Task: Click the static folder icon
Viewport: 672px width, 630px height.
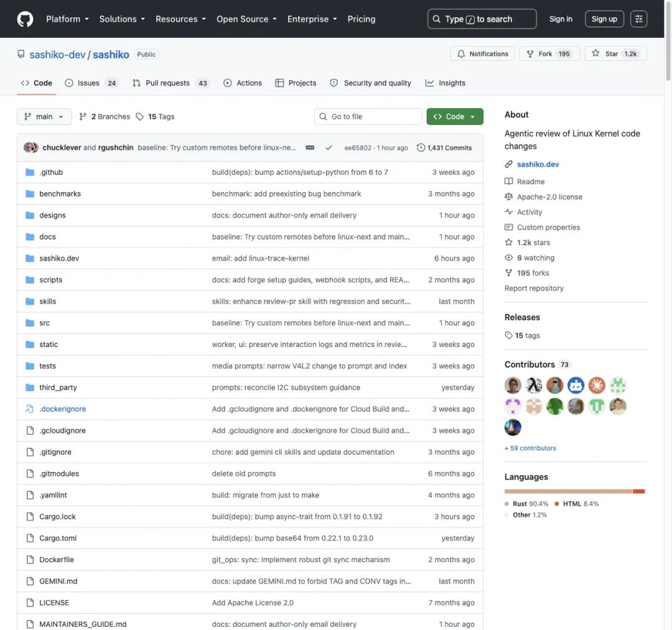Action: [x=30, y=345]
